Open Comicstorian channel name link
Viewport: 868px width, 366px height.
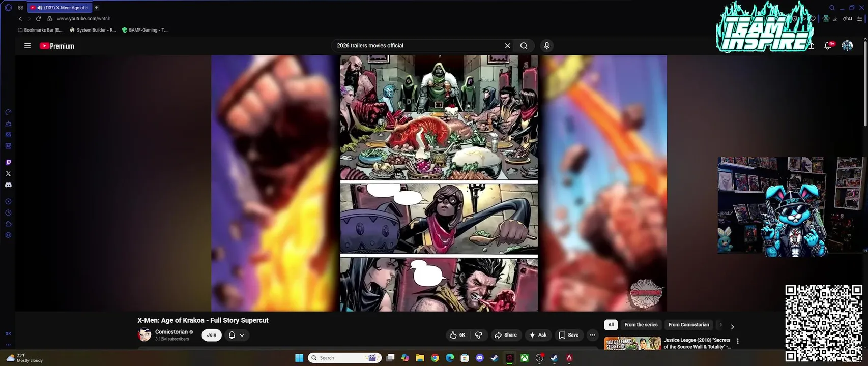pyautogui.click(x=171, y=332)
